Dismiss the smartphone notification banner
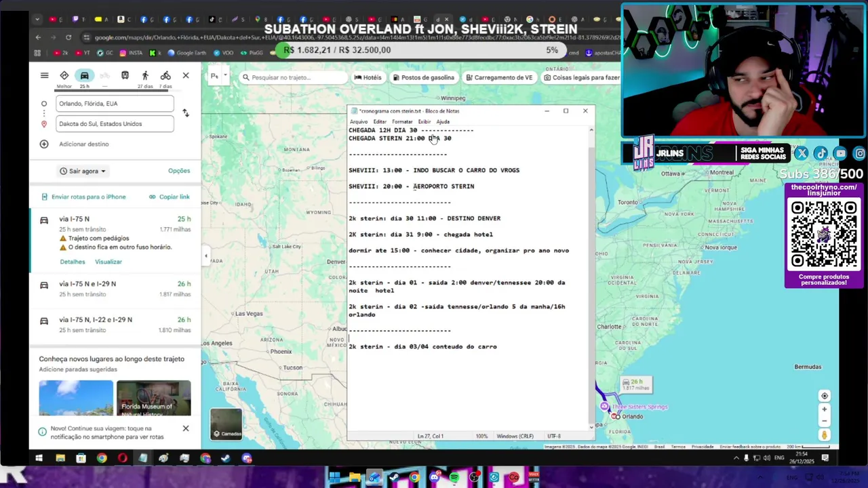This screenshot has height=488, width=868. pos(186,428)
